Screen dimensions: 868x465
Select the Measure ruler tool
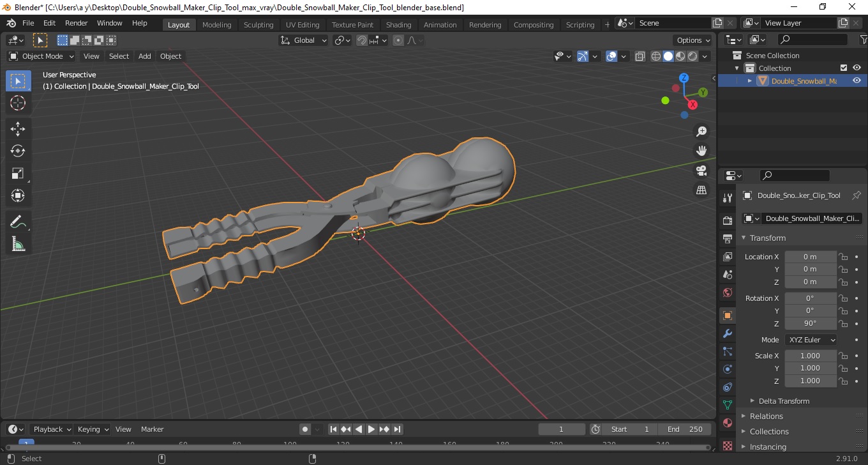(18, 244)
